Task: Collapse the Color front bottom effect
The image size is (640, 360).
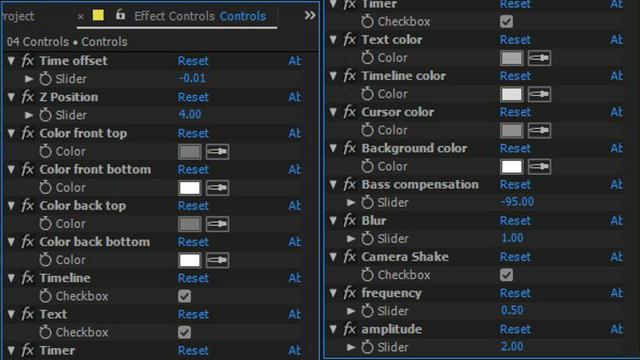Action: pyautogui.click(x=11, y=169)
